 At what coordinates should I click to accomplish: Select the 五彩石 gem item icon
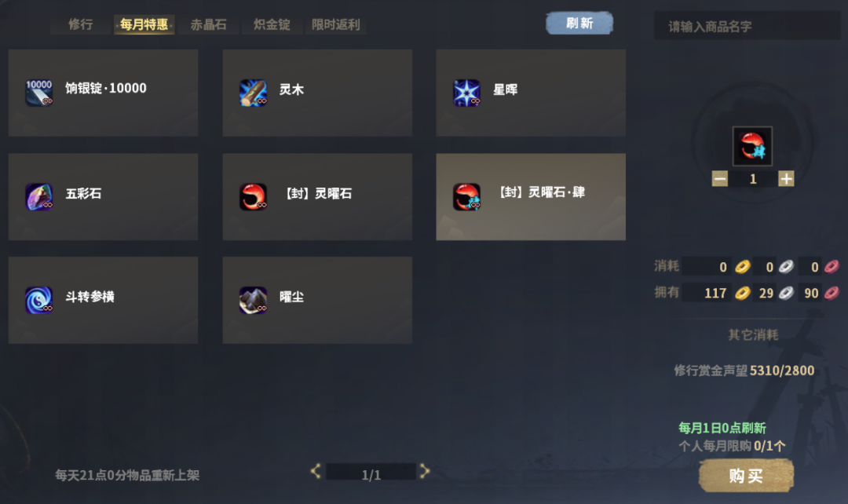pos(39,196)
